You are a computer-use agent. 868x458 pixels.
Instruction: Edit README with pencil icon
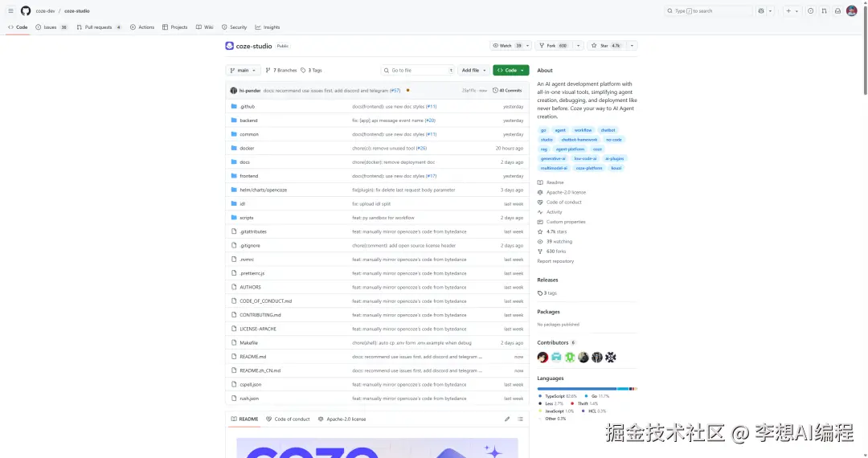[x=507, y=419]
